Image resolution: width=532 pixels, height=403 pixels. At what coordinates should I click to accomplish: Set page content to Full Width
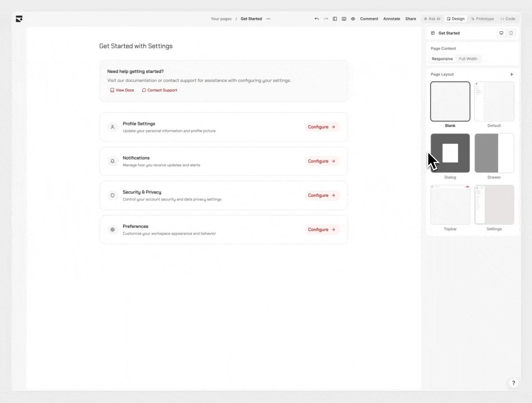pyautogui.click(x=468, y=59)
